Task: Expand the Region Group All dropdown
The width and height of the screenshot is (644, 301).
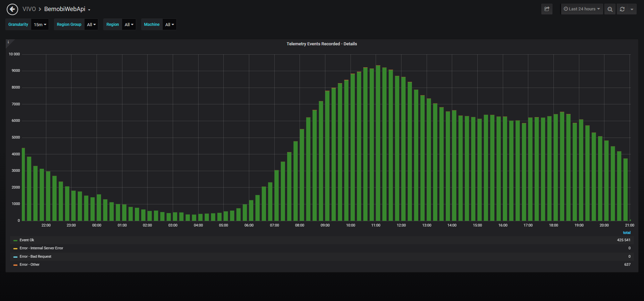Action: (x=91, y=24)
